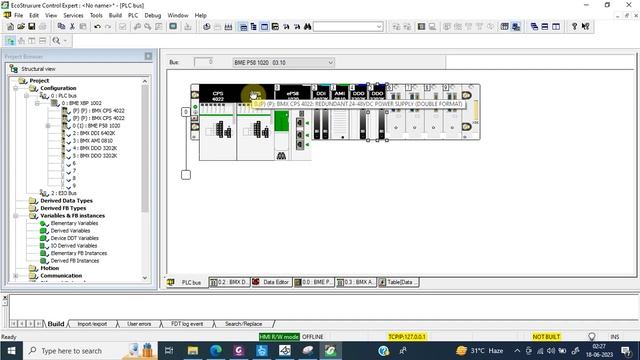This screenshot has width=640, height=360.
Task: Save project with the floppy disk icon
Action: (31, 27)
